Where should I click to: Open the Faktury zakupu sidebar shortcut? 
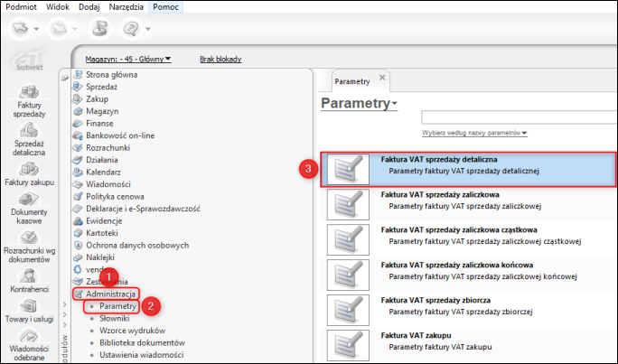pyautogui.click(x=29, y=173)
